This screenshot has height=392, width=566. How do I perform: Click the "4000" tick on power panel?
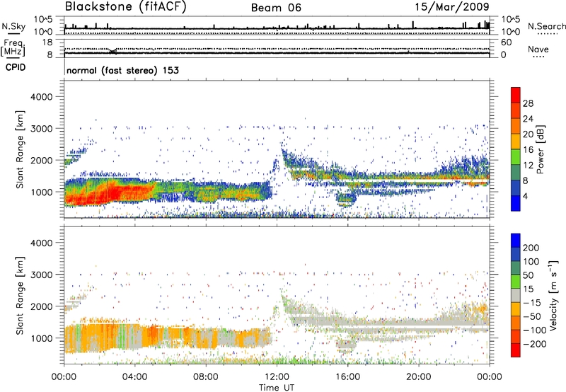[x=42, y=97]
